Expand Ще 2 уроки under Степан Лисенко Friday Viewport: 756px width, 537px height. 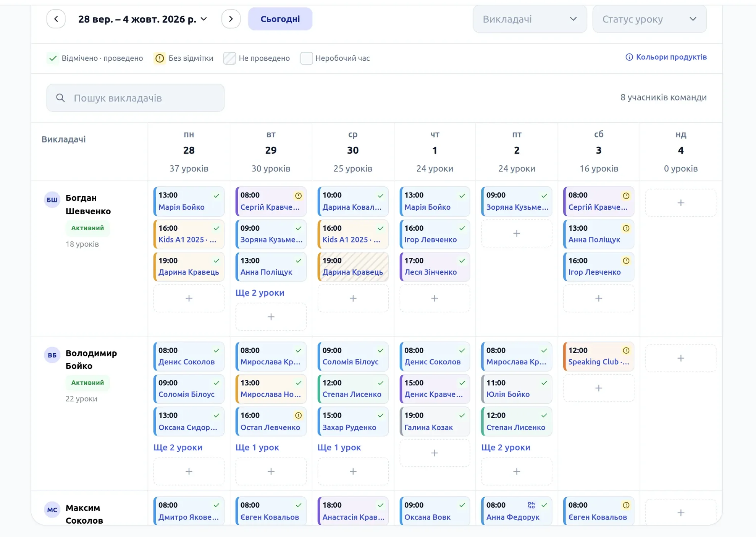(506, 447)
